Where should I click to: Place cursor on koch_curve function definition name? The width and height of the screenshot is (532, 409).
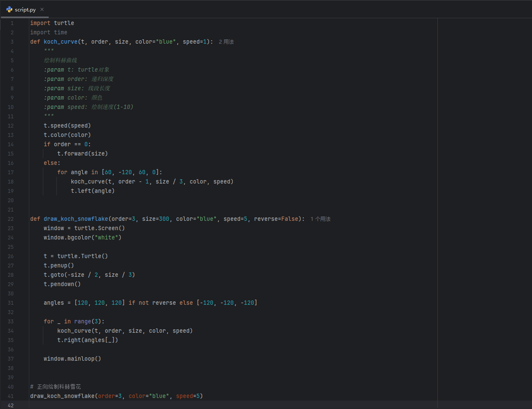[60, 42]
